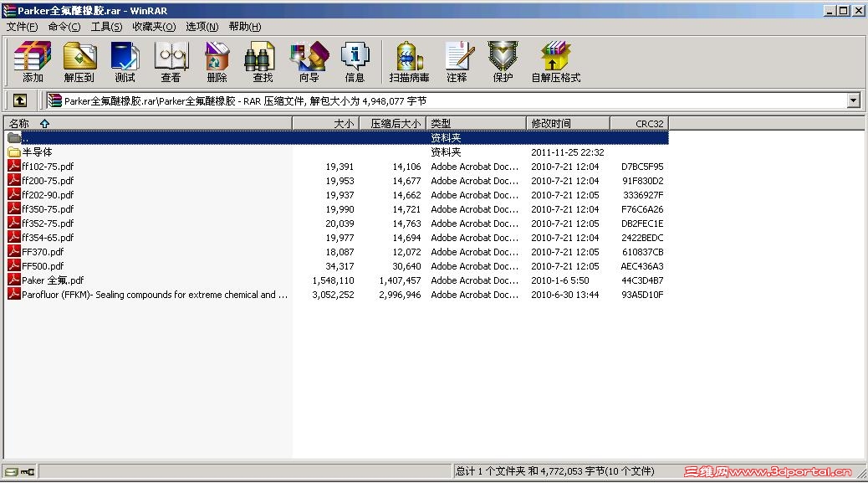
Task: Click CRC32 value D7BC5F95
Action: tap(642, 167)
